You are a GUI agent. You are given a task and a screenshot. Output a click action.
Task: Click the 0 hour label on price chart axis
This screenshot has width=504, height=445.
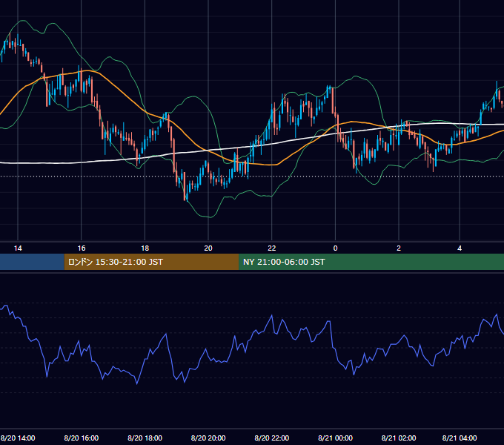(335, 248)
